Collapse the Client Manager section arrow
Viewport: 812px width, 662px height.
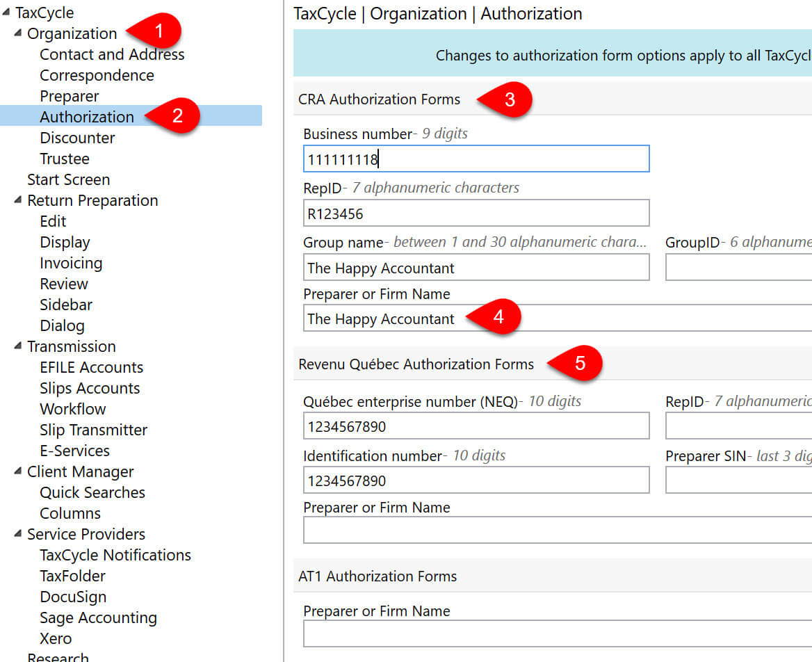tap(18, 471)
